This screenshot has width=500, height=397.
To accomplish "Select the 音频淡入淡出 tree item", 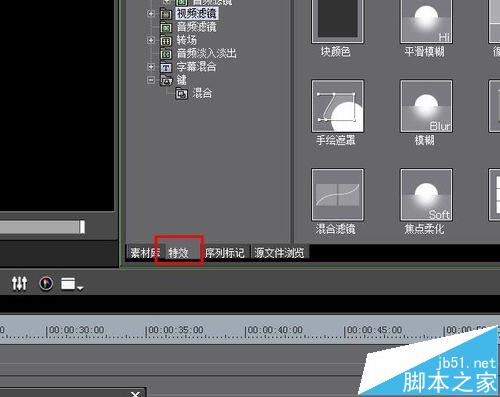I will pos(206,53).
